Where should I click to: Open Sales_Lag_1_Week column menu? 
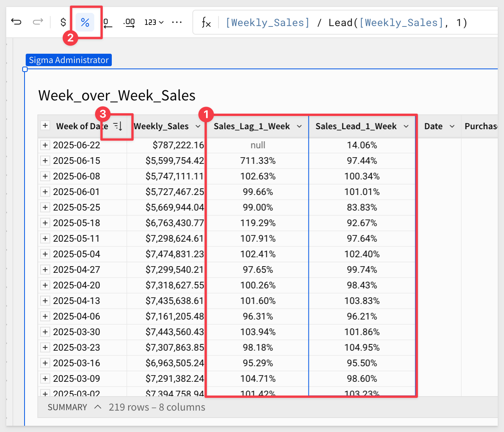tap(299, 126)
